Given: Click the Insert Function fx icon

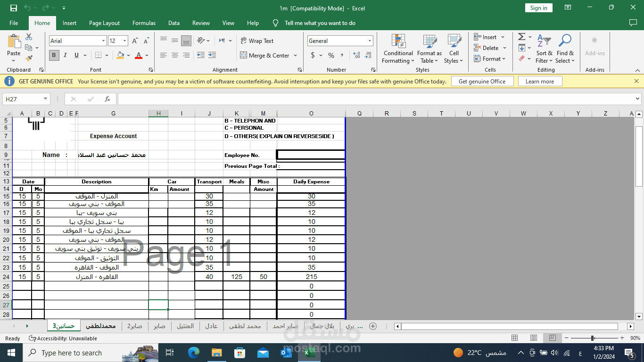Looking at the screenshot, I should [x=107, y=99].
